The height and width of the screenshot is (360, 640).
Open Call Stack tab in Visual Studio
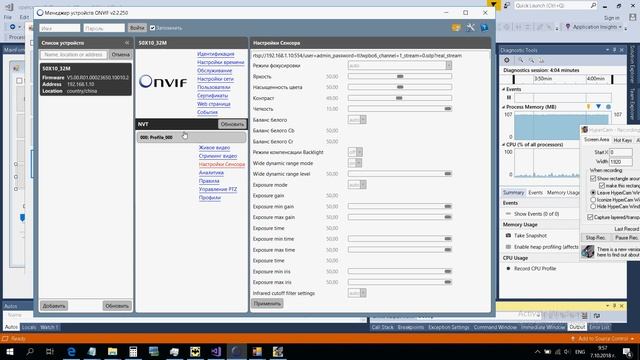pyautogui.click(x=382, y=327)
